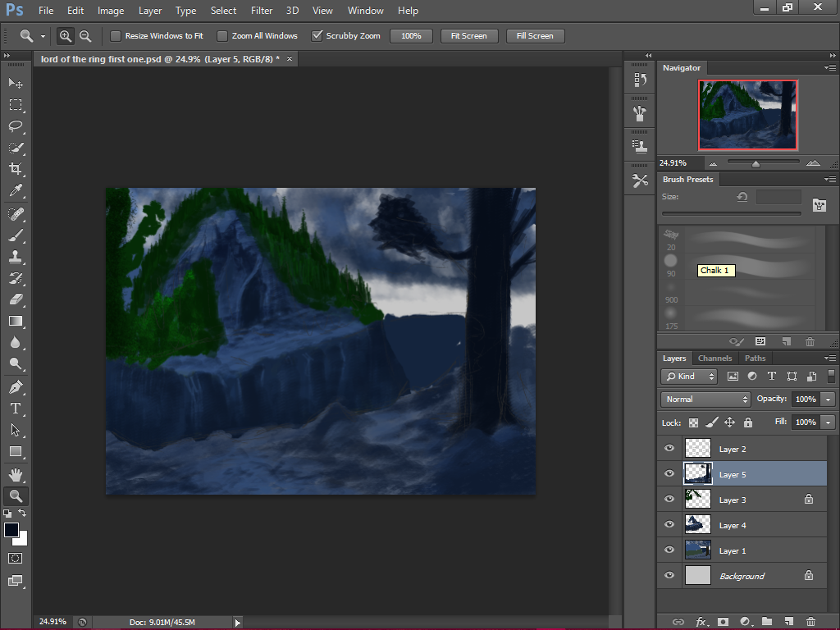Screen dimensions: 840x630
Task: Select the Brush tool
Action: click(16, 235)
